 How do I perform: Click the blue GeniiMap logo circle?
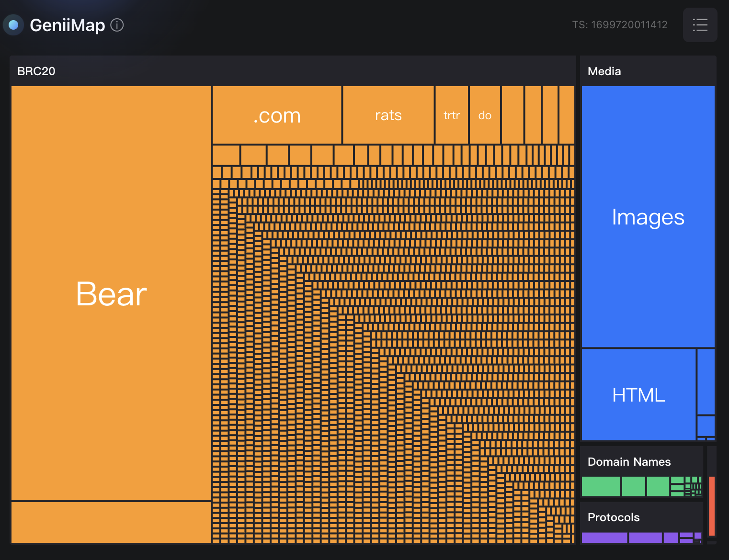[x=13, y=25]
